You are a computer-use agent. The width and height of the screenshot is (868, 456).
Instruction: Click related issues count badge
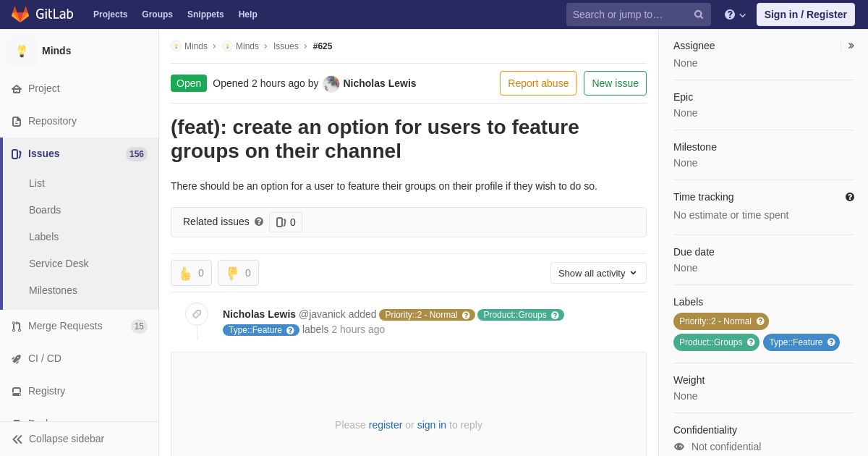click(286, 222)
